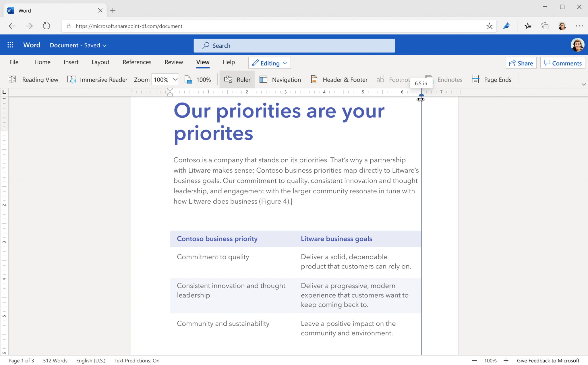Switch to the References tab
Image resolution: width=588 pixels, height=365 pixels.
coord(137,62)
